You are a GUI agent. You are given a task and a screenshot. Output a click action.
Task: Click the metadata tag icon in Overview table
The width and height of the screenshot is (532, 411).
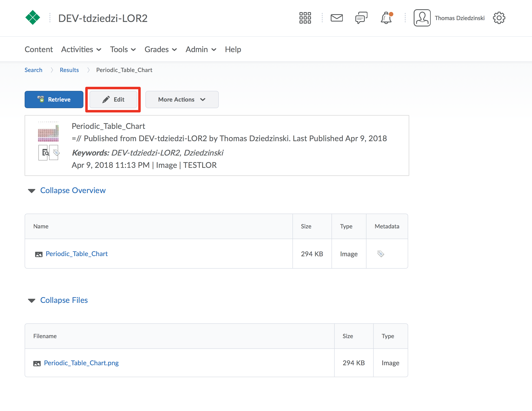click(380, 254)
